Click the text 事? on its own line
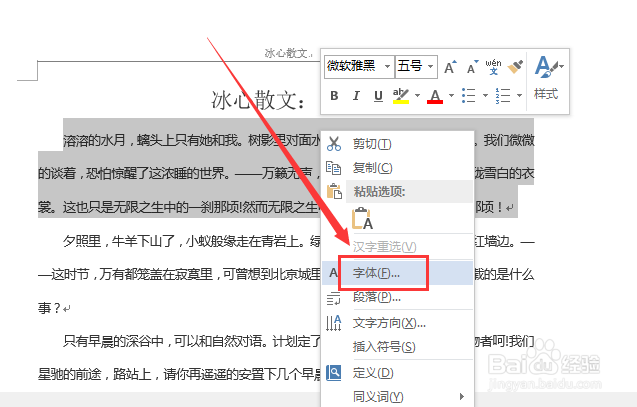 coord(50,308)
